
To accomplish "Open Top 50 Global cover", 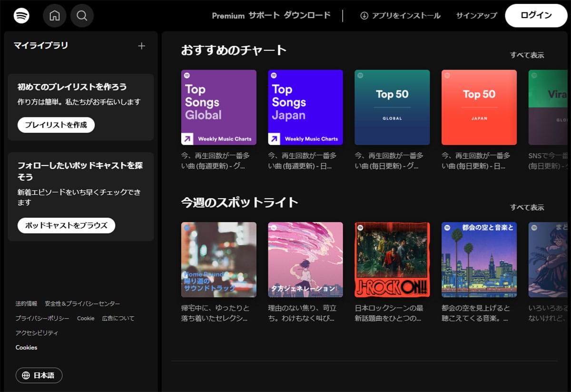I will [392, 108].
